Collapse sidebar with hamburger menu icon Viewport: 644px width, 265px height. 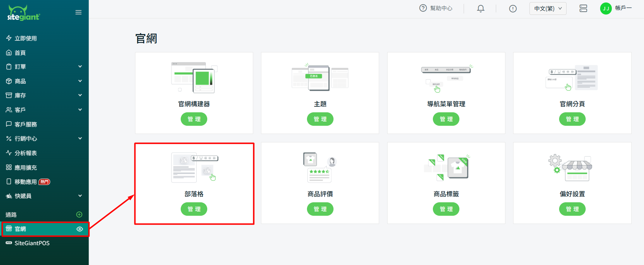(79, 12)
